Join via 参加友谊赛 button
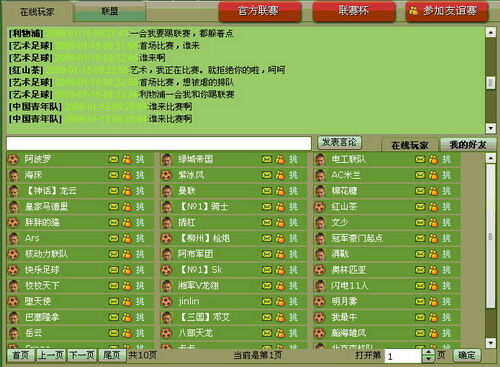 click(447, 11)
